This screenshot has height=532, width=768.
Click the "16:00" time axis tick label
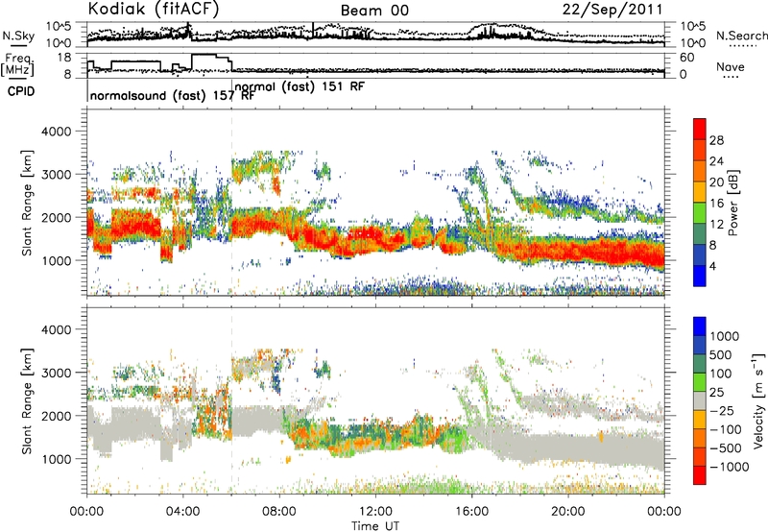[471, 512]
